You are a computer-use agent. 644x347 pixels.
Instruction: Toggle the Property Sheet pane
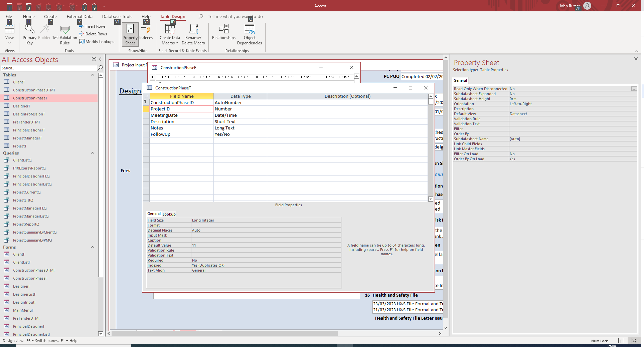(x=130, y=33)
